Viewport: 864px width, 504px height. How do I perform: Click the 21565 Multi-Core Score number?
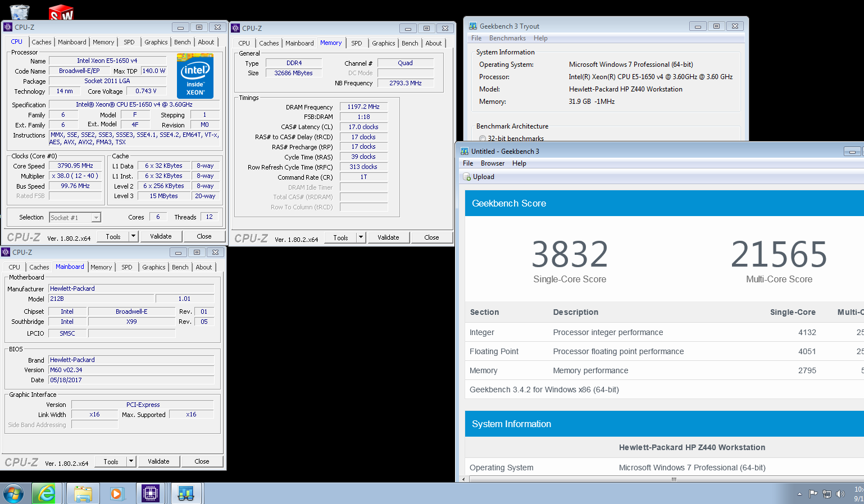[x=779, y=254]
